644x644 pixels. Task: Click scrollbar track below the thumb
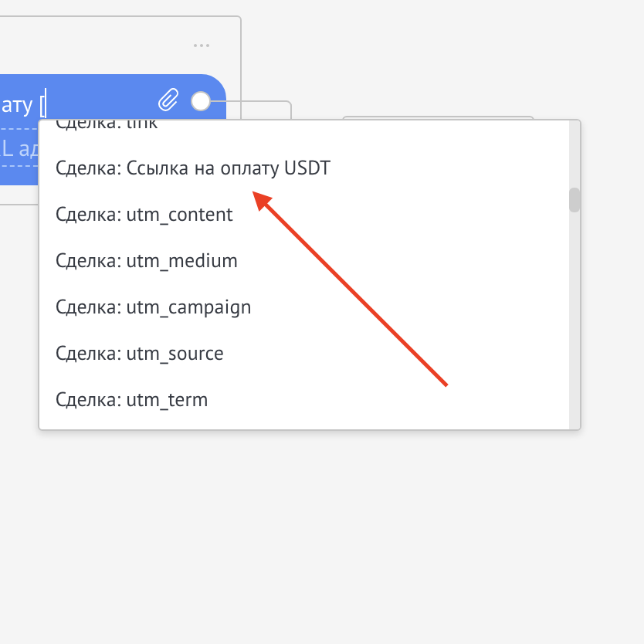coord(574,324)
